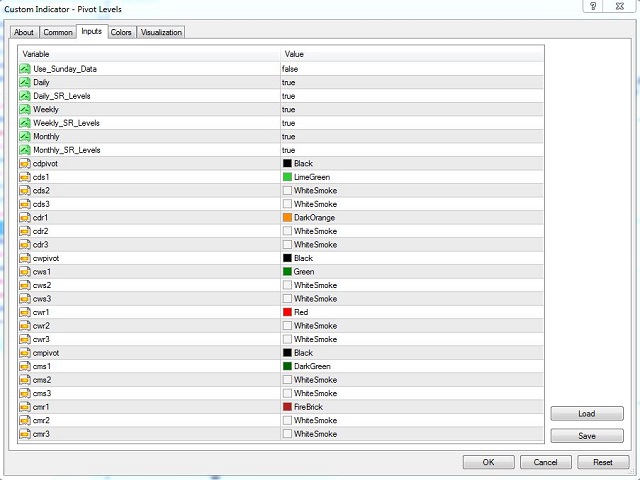Open the cds1 LimeGreen color dropdown
Viewport: 640px width, 480px height.
tap(313, 177)
